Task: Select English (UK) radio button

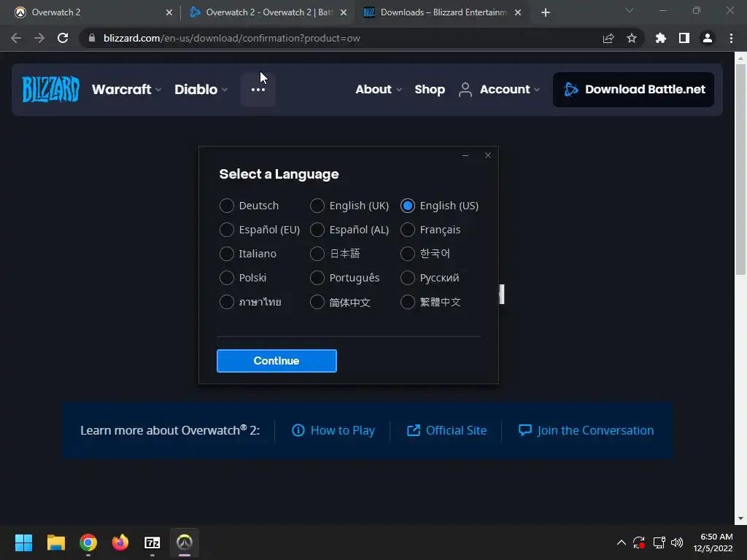Action: [317, 206]
